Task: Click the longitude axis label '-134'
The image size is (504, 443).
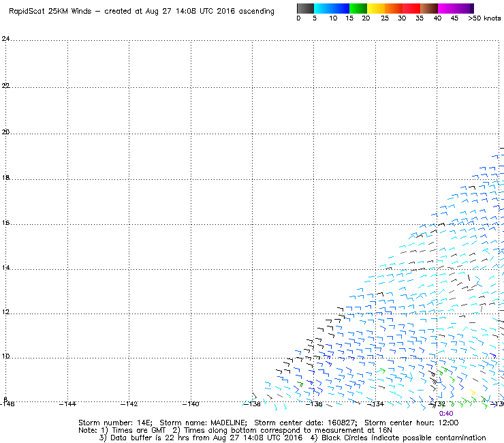Action: (375, 404)
